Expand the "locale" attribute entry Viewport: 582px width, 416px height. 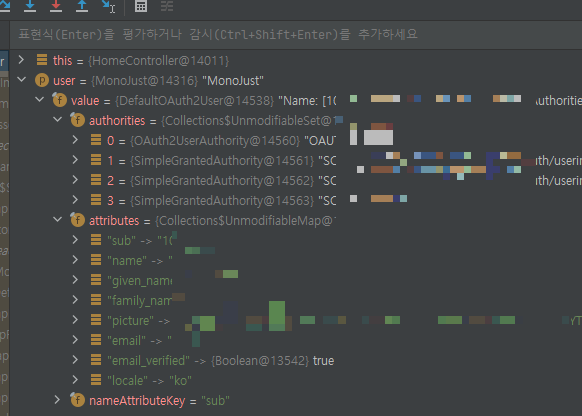(x=75, y=380)
